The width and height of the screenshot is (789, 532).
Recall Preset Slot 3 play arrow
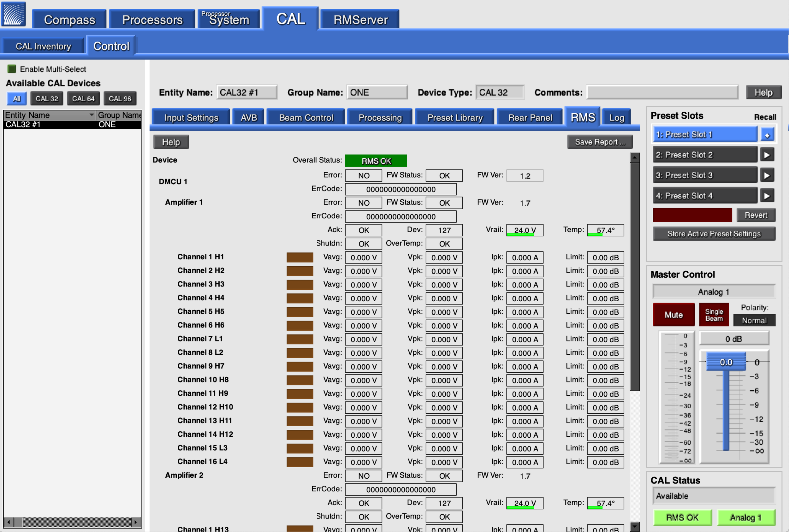pos(767,175)
